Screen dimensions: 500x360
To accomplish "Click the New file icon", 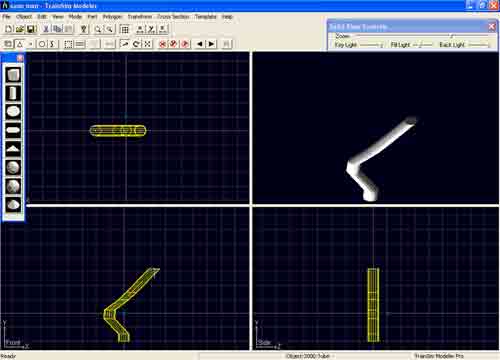I will point(9,29).
